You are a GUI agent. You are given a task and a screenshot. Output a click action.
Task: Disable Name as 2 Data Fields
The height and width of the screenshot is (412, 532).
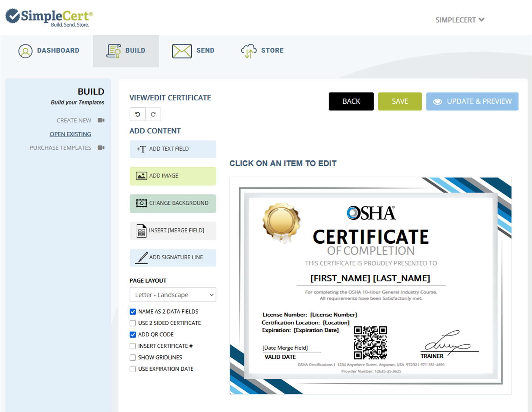[x=133, y=312]
